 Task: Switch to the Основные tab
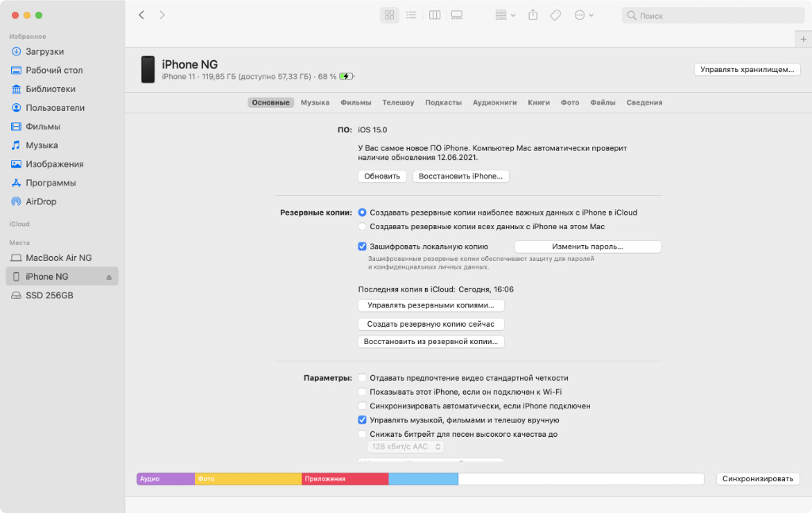[x=270, y=102]
